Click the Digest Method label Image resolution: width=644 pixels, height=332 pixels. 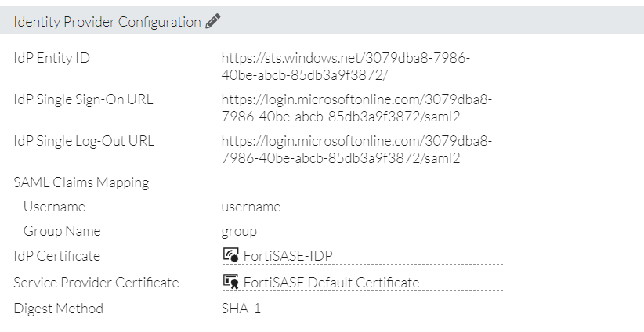(x=58, y=308)
